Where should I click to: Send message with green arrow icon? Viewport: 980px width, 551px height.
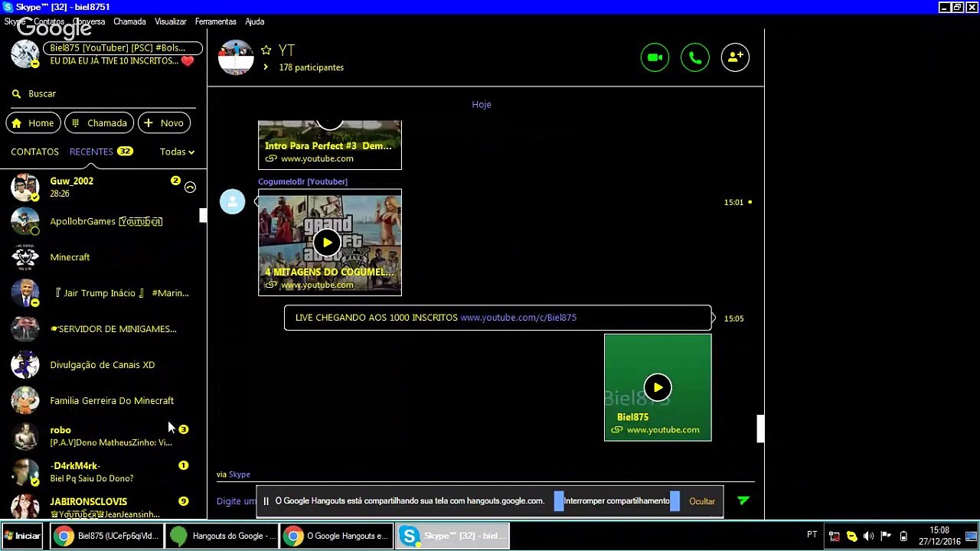click(x=743, y=500)
